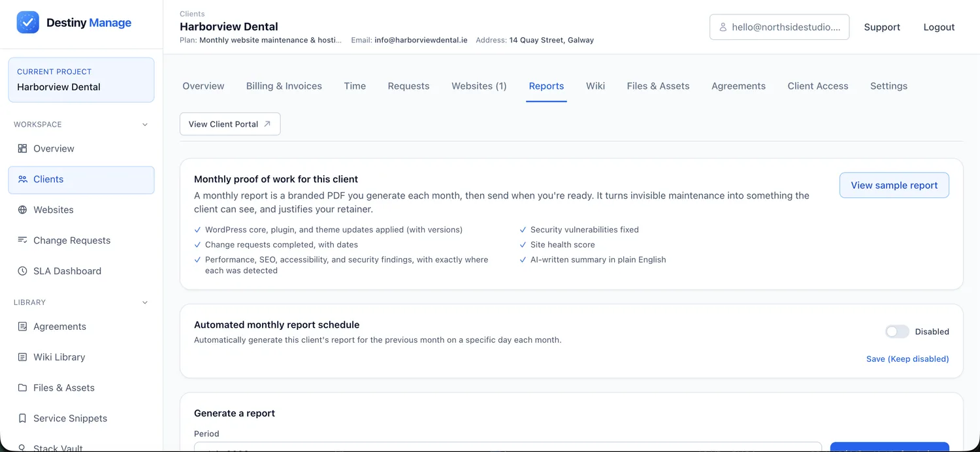The height and width of the screenshot is (452, 980).
Task: Select the Reports tab
Action: (x=546, y=86)
